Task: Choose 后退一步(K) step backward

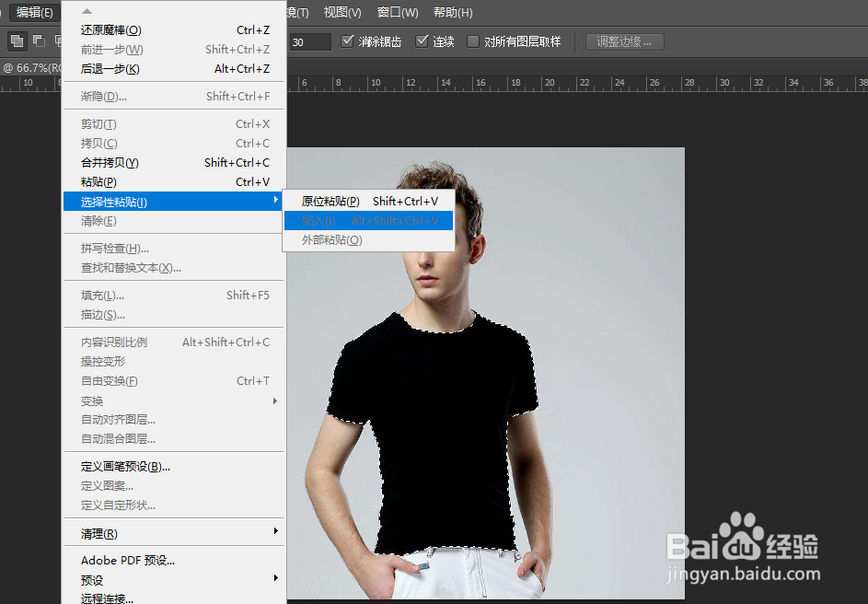Action: tap(174, 69)
